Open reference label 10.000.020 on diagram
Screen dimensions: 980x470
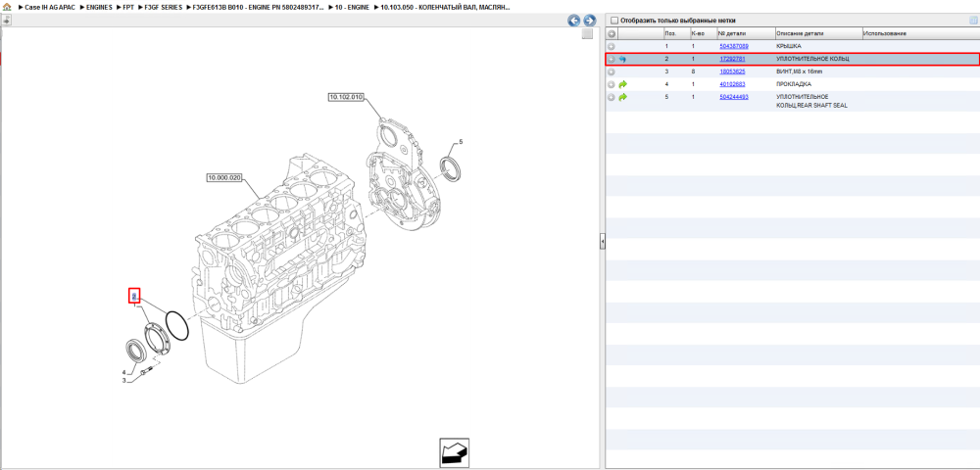(x=223, y=178)
